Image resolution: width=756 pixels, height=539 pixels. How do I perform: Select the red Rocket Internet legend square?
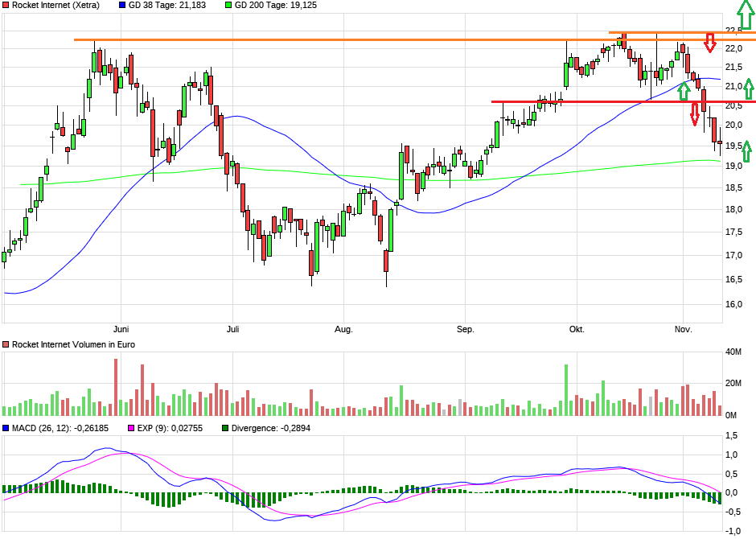pyautogui.click(x=4, y=5)
